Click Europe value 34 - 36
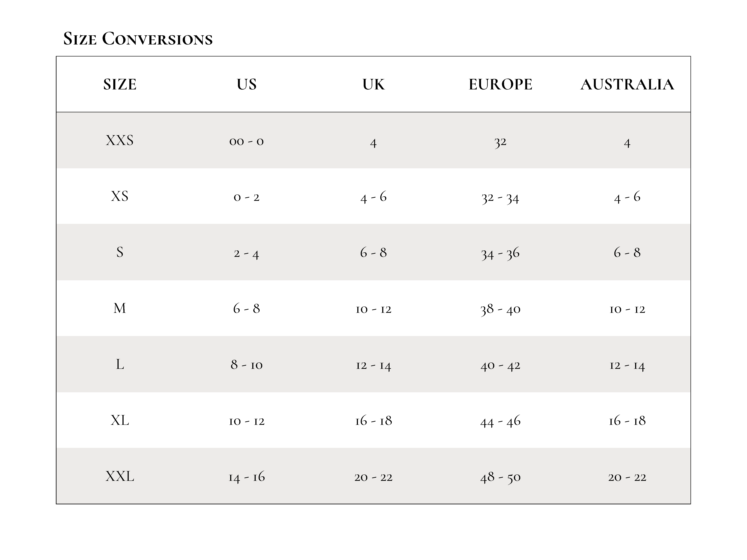This screenshot has height=560, width=747. pyautogui.click(x=500, y=253)
